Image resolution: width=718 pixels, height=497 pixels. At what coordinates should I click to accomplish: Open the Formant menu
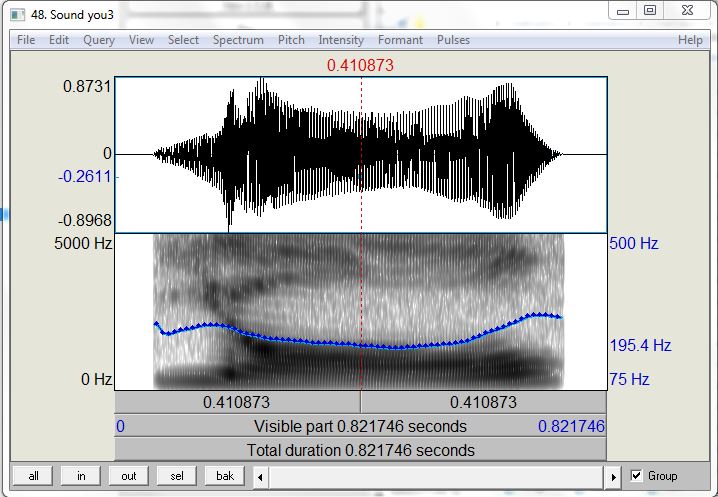click(401, 40)
